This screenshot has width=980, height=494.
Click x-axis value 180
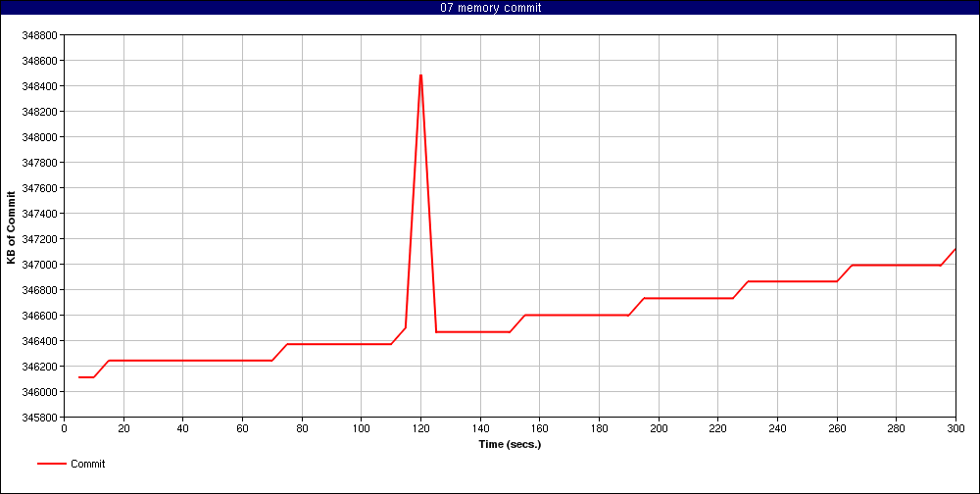599,428
